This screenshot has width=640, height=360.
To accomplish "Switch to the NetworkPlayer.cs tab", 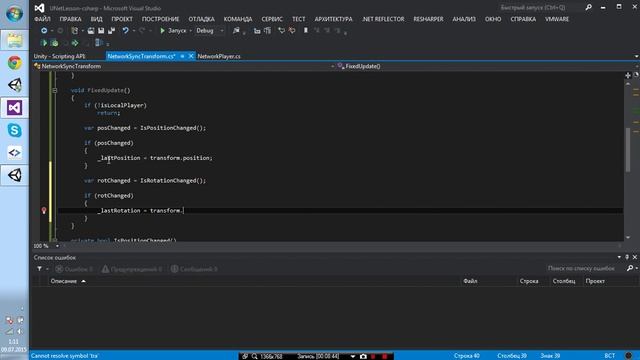I will click(219, 56).
